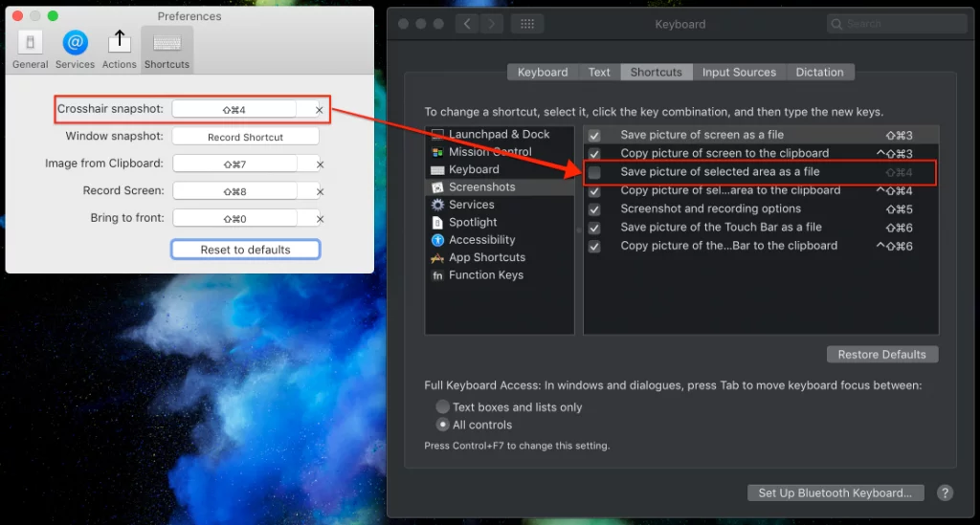This screenshot has width=980, height=525.
Task: Clear the Record Screen shortcut
Action: point(320,191)
